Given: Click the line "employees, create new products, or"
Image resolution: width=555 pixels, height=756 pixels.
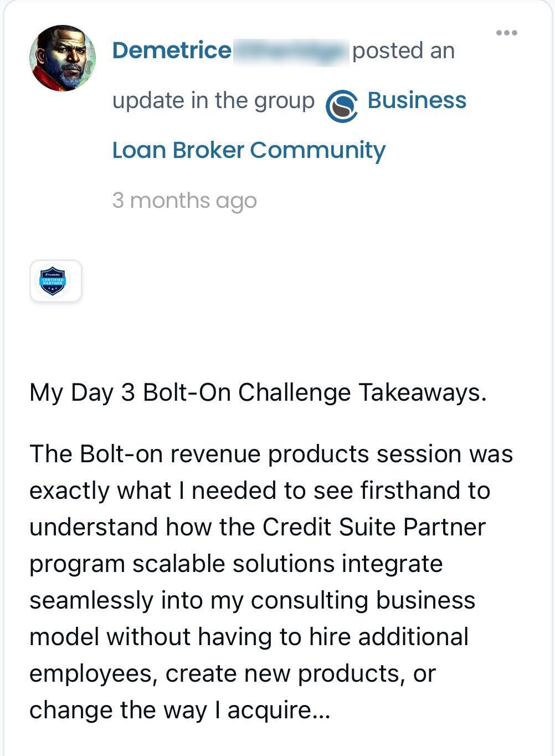Looking at the screenshot, I should pos(233,673).
